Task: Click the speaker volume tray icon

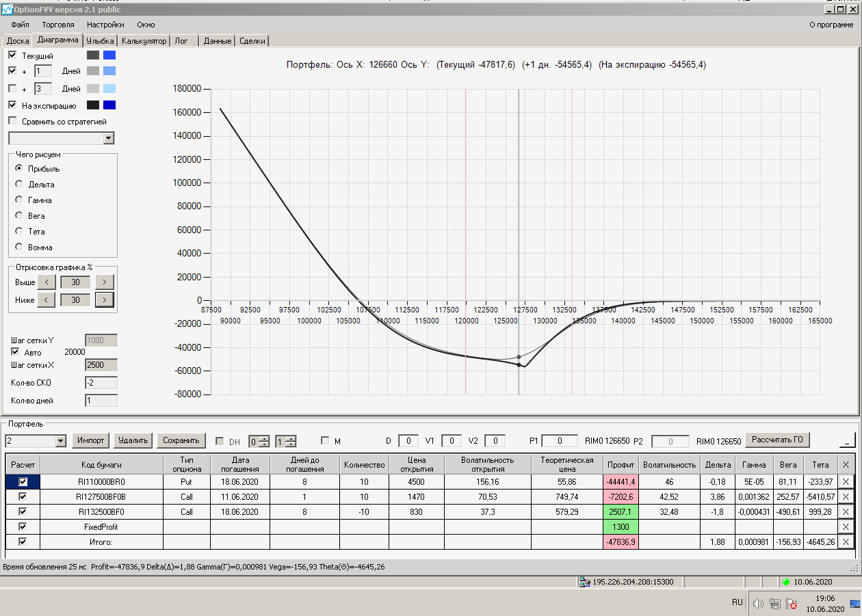Action: click(x=758, y=603)
